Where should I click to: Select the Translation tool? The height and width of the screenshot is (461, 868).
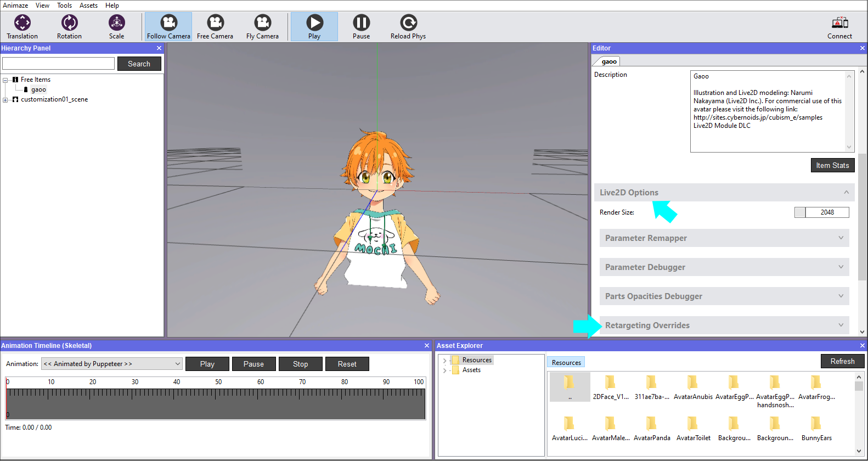point(22,26)
